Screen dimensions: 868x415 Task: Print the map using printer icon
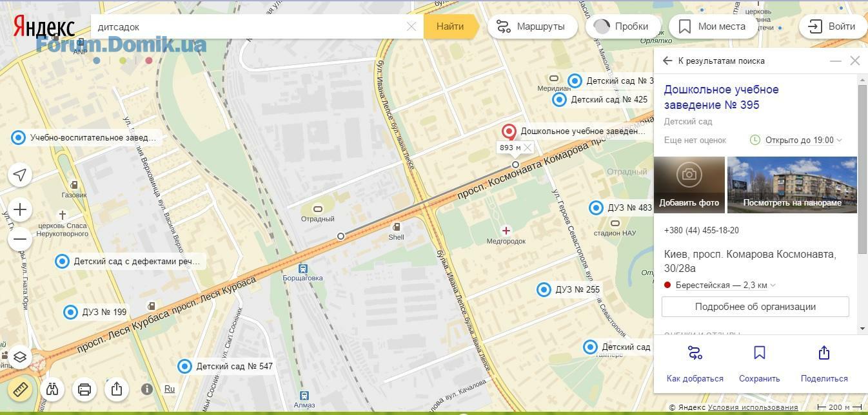[84, 389]
